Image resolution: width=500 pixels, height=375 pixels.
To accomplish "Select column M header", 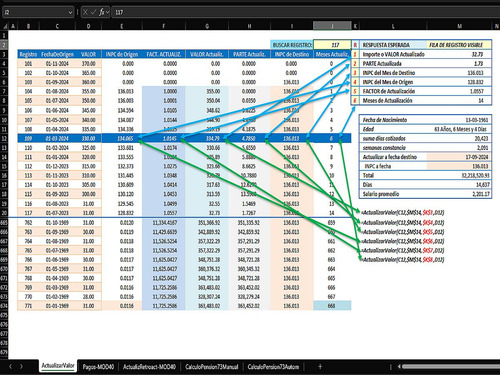I will (x=459, y=26).
